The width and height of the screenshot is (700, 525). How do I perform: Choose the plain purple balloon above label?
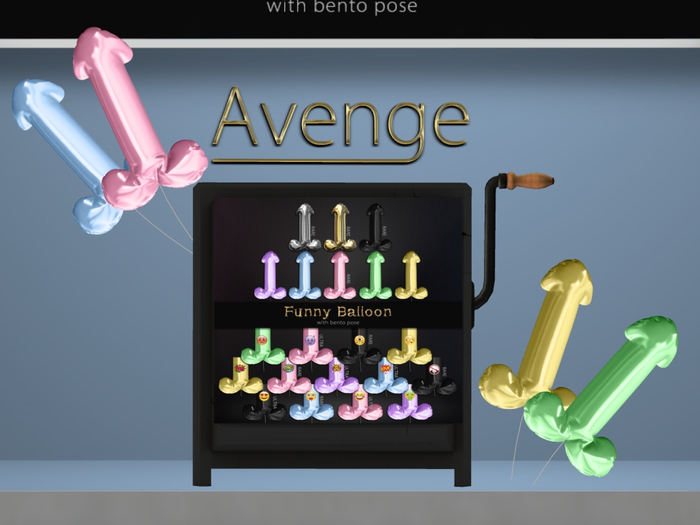point(270,275)
